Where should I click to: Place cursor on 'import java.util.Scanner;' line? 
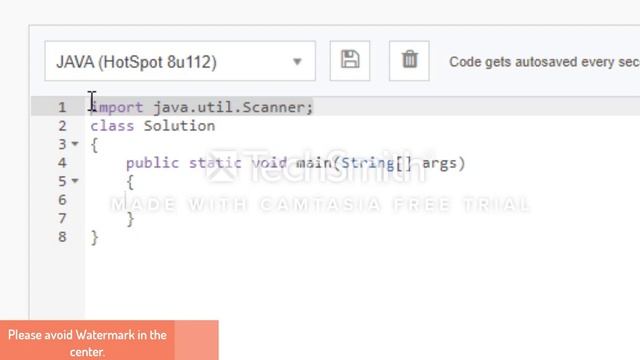click(202, 107)
